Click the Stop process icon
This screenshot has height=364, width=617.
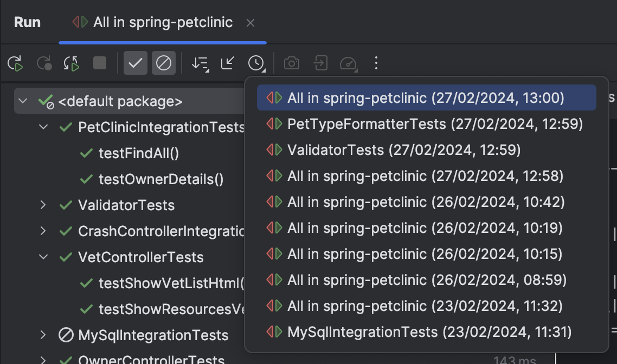pyautogui.click(x=98, y=63)
